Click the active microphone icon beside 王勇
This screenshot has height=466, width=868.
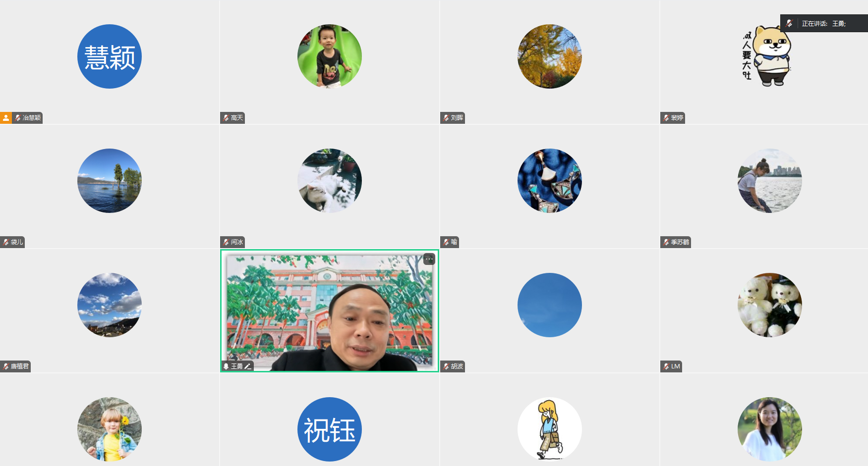pos(226,366)
